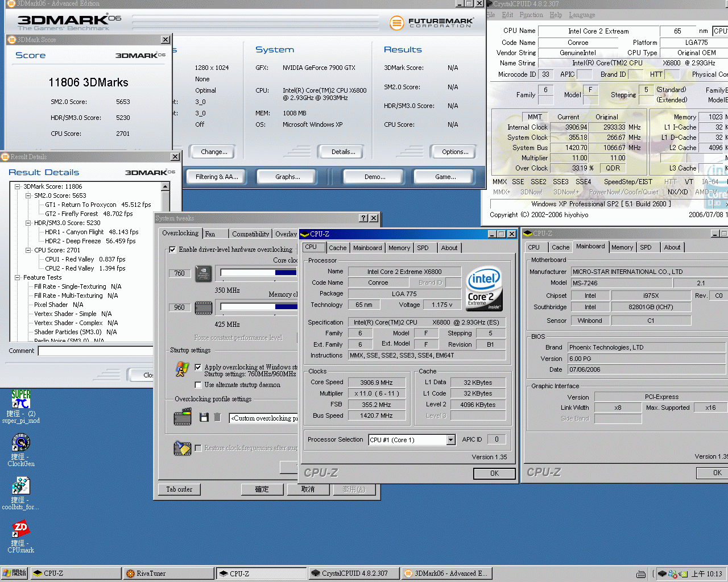Image resolution: width=728 pixels, height=582 pixels.
Task: Switch to CrystalCPUID 4.8.2.307 from the taskbar
Action: pyautogui.click(x=353, y=573)
